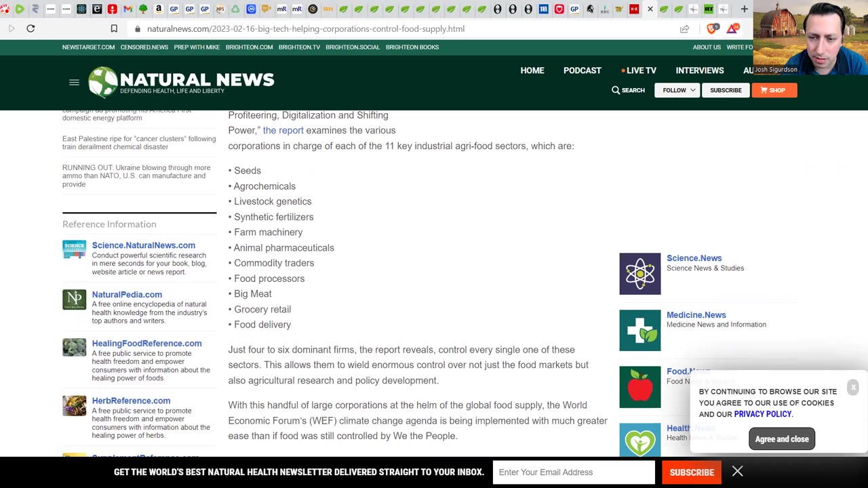Expand the FOLLOW dropdown
The width and height of the screenshot is (868, 488).
[677, 90]
